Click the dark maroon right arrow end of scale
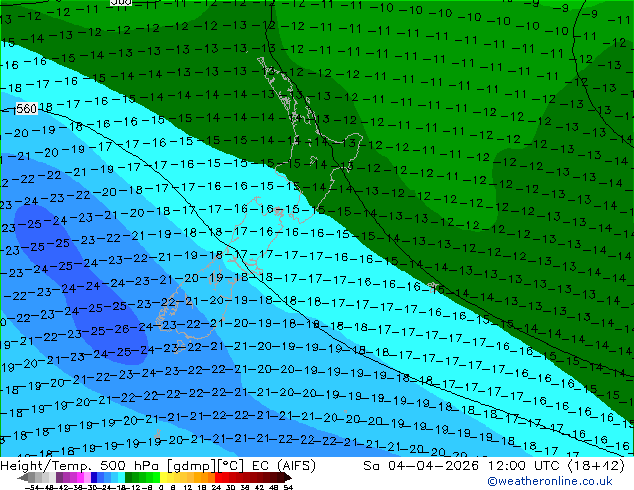 pyautogui.click(x=288, y=478)
